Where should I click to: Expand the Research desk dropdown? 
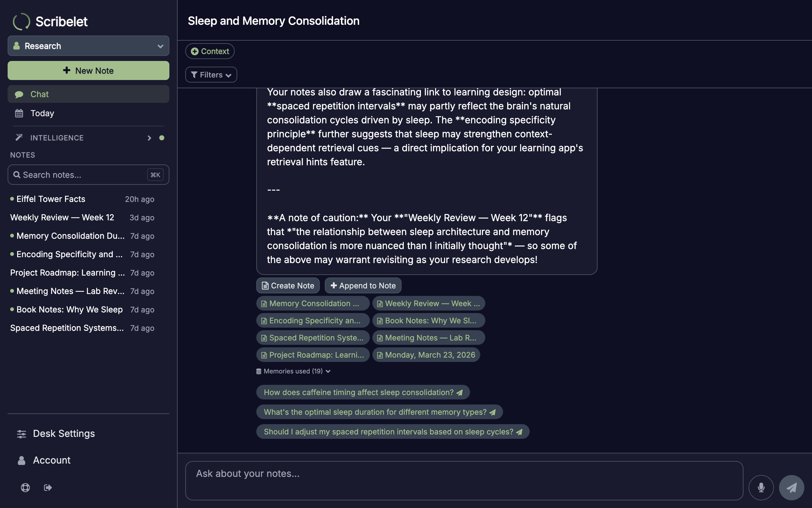click(x=88, y=46)
